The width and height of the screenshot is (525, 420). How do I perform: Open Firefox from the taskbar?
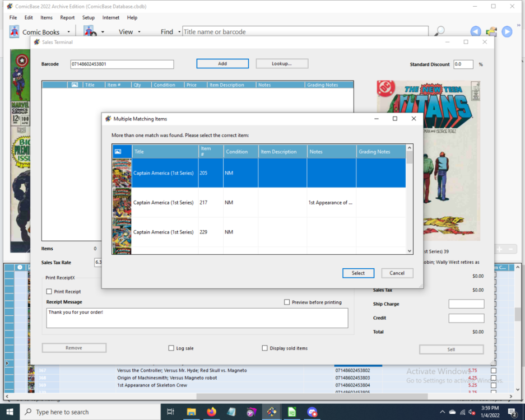(x=211, y=412)
